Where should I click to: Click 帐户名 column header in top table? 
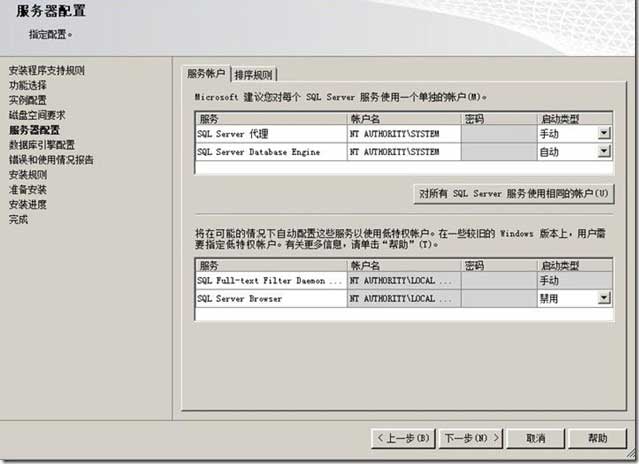pyautogui.click(x=404, y=119)
